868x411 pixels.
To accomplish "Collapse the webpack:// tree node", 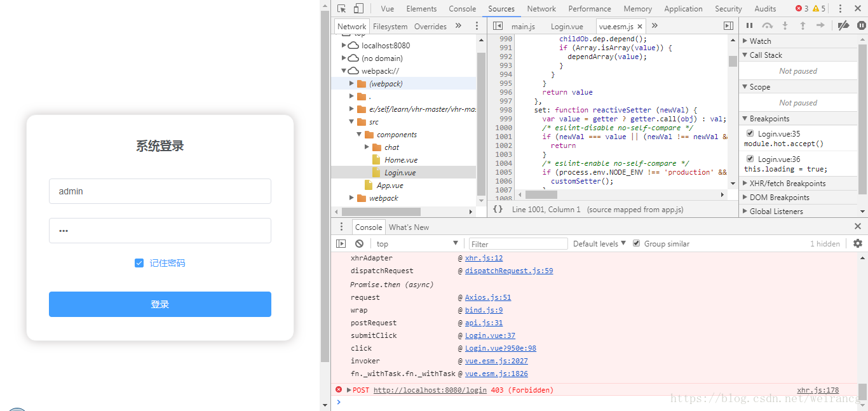I will click(x=344, y=71).
